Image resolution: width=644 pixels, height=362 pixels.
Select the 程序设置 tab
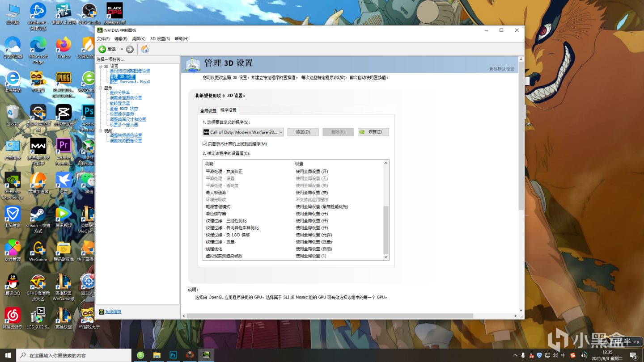pos(229,110)
